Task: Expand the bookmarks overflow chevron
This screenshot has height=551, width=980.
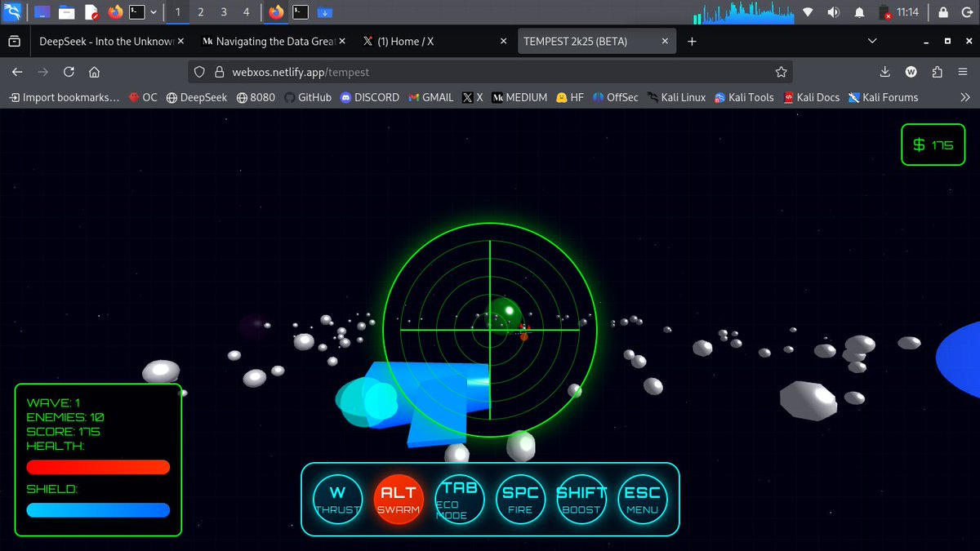Action: click(x=965, y=97)
